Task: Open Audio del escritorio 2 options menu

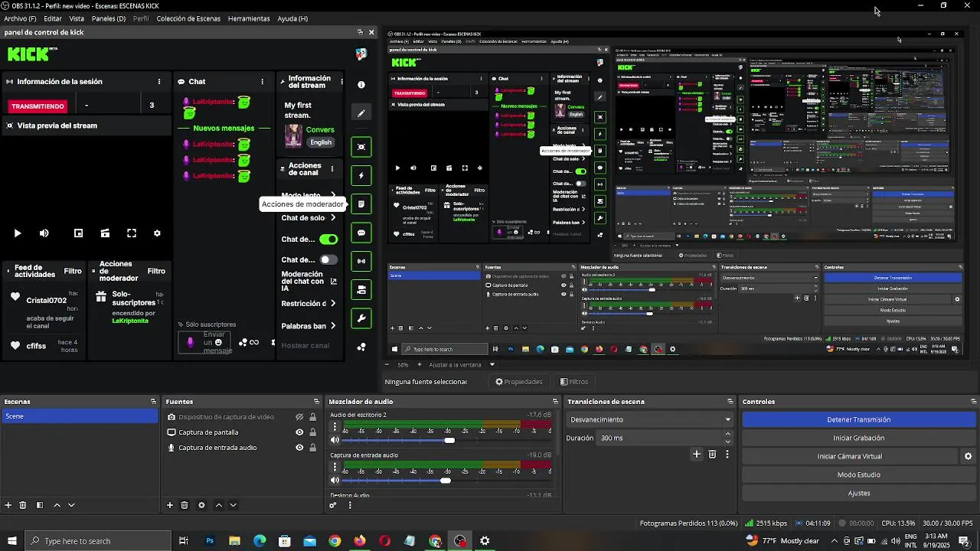Action: (335, 427)
